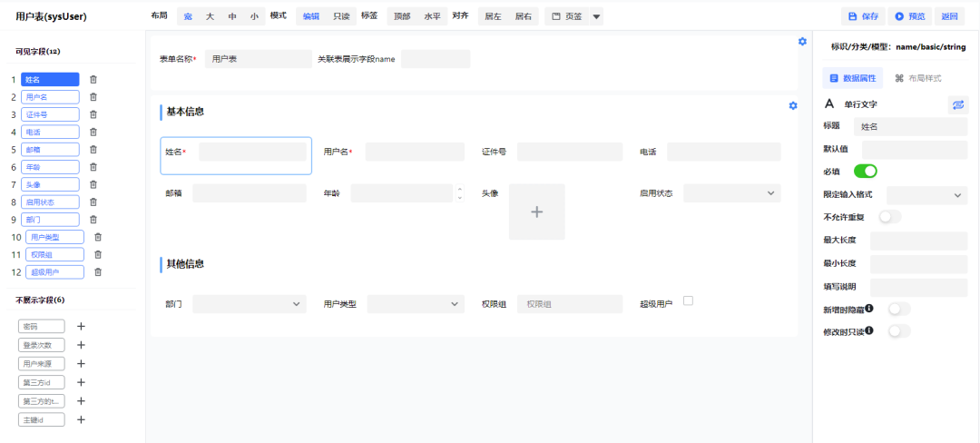Click the trash icon next to 姓名 field
The image size is (980, 443).
(93, 80)
